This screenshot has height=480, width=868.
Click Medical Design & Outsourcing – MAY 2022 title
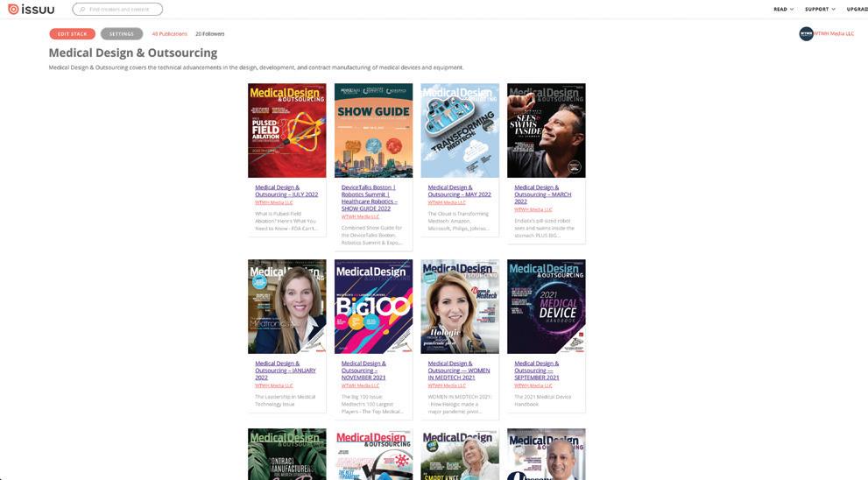click(460, 191)
